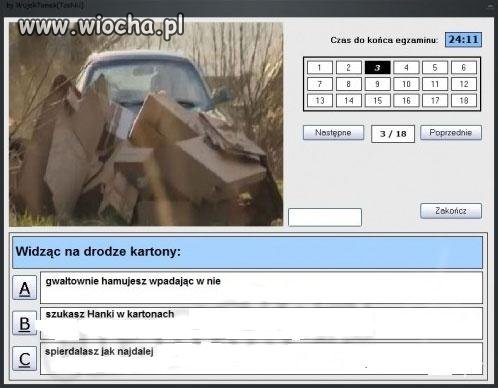Open question 4 from the number grid
Viewport: 498px width, 388px height.
pos(406,68)
